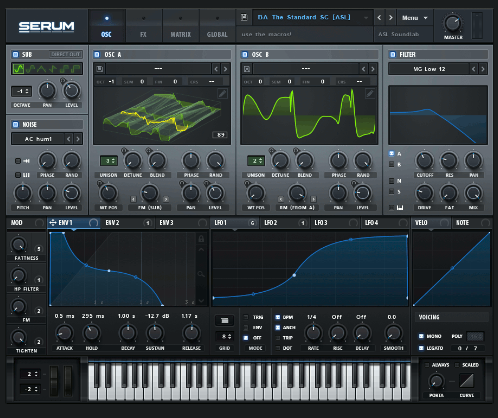Open the OSC B wavetable edit pencil
Viewport: 498px width, 418px height.
tap(370, 94)
